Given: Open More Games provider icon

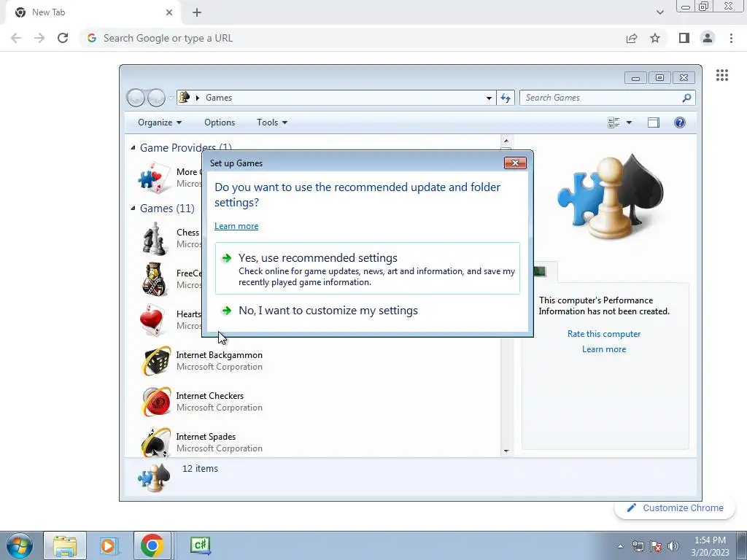Looking at the screenshot, I should tap(154, 178).
